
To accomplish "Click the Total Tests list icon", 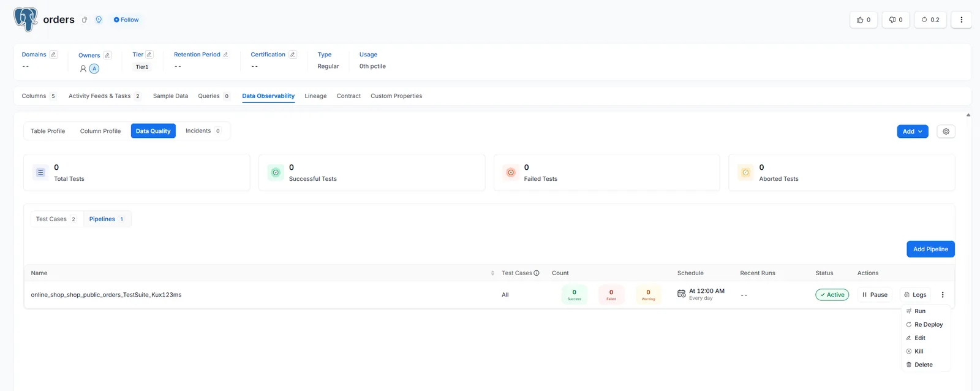I will (40, 173).
